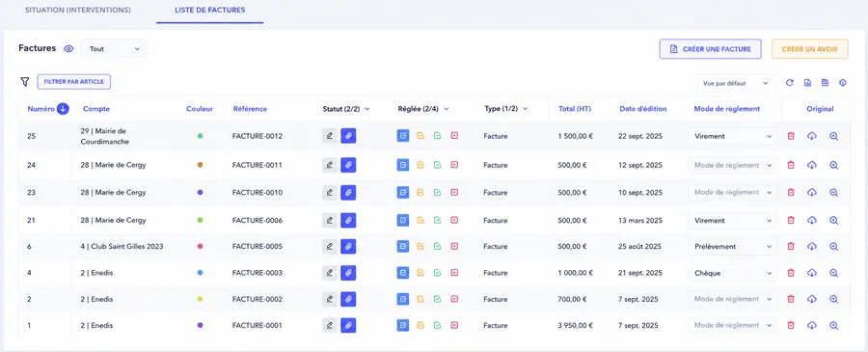Click blue paperclip status icon for FACTURE-0001

[348, 325]
